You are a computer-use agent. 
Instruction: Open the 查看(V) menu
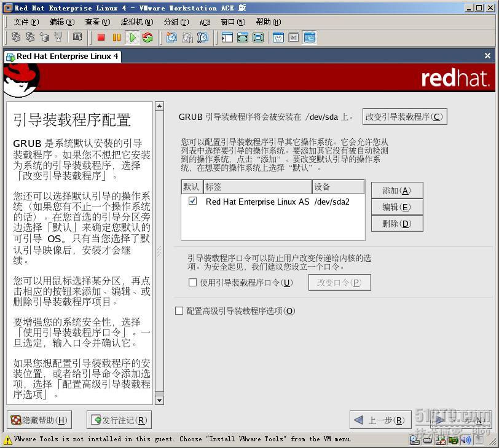tap(97, 22)
